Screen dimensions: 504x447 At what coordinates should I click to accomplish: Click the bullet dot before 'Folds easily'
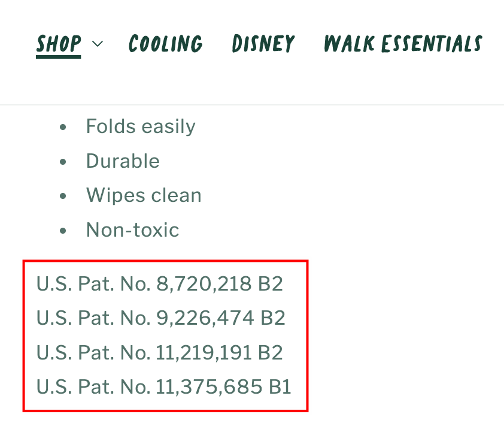point(63,127)
